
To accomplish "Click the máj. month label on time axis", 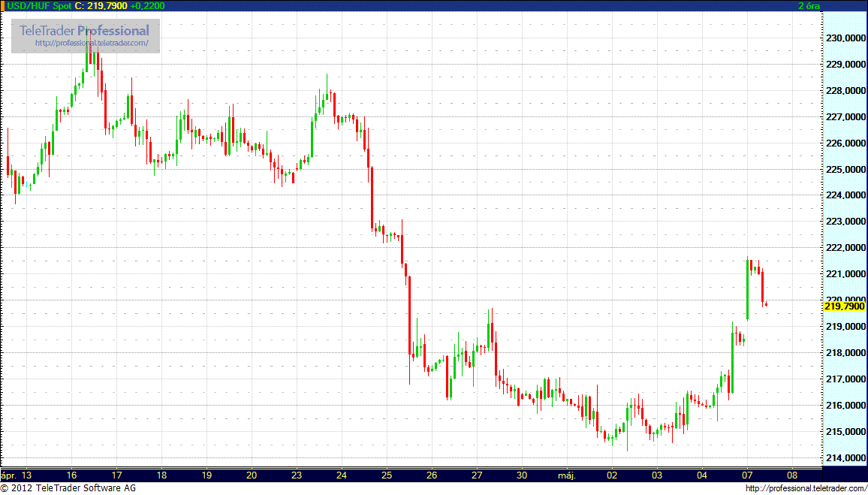I will pyautogui.click(x=568, y=475).
